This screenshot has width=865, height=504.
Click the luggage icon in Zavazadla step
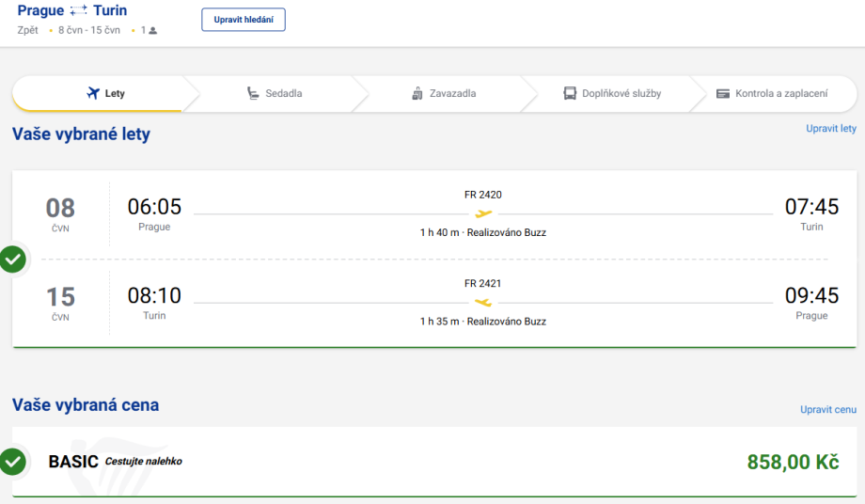click(417, 93)
